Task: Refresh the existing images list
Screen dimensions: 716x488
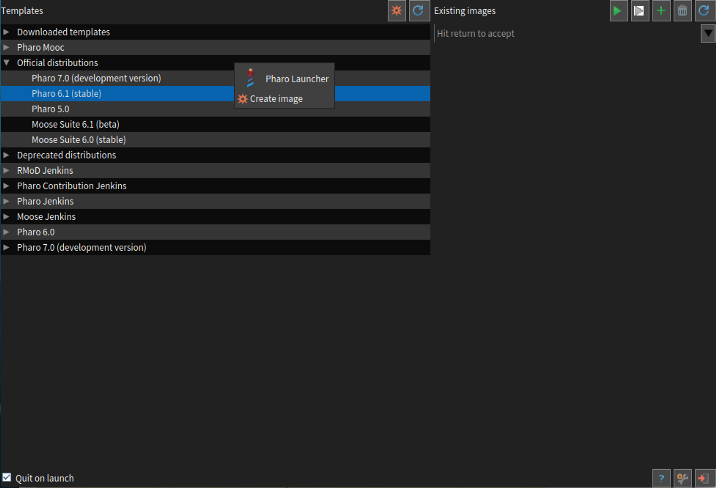Action: point(704,10)
